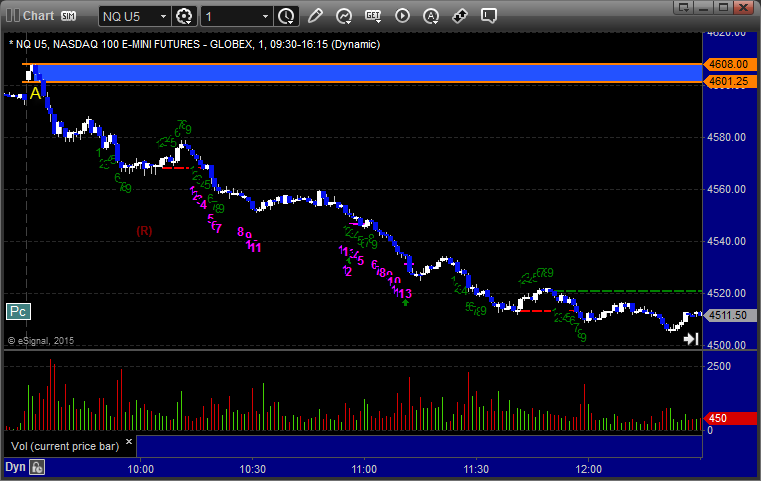
Task: Open the gear symbol settings dropdown
Action: [185, 16]
